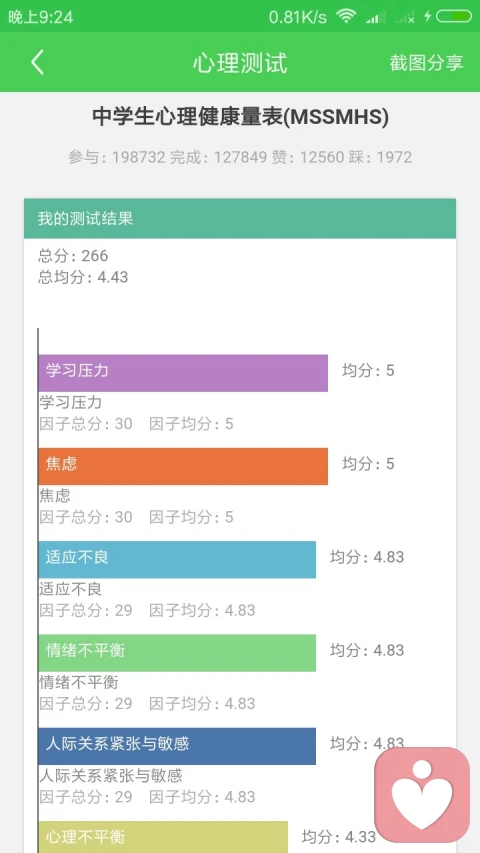Tap the pink heart floating icon
Screen dimensions: 480x853
point(422,794)
